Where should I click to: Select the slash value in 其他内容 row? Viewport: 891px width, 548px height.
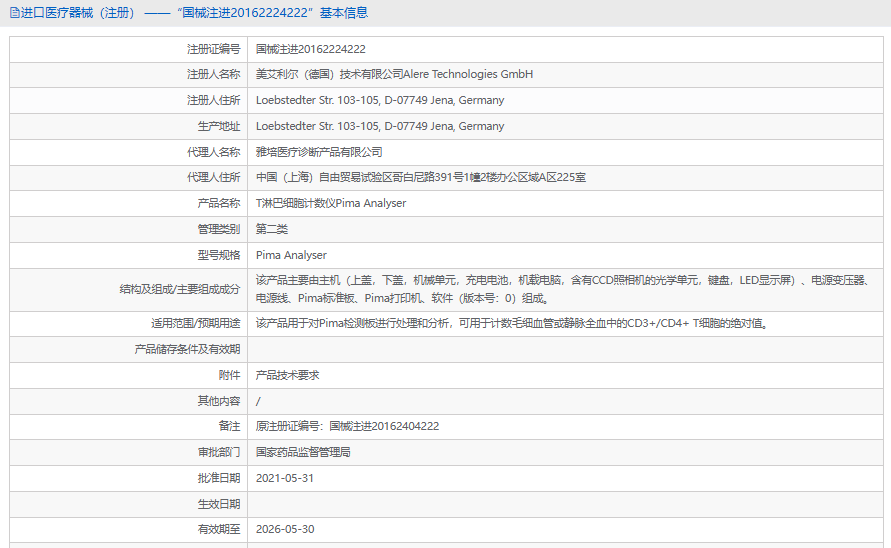click(x=258, y=401)
